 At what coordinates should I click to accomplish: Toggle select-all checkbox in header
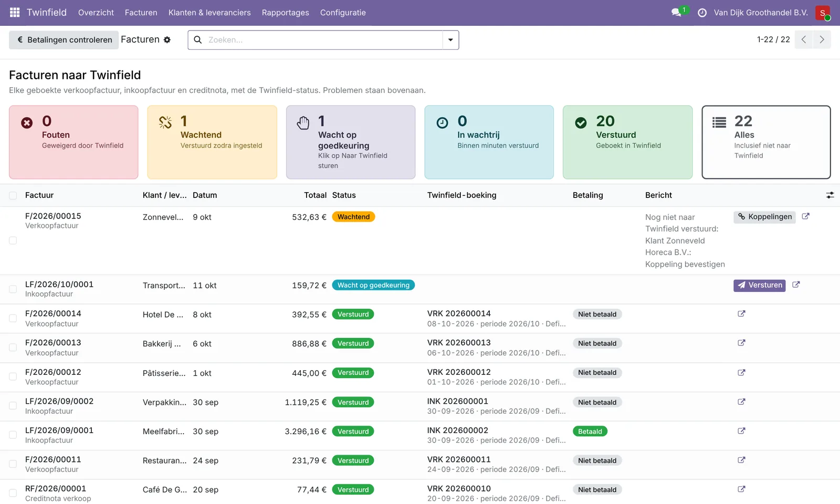click(x=13, y=196)
